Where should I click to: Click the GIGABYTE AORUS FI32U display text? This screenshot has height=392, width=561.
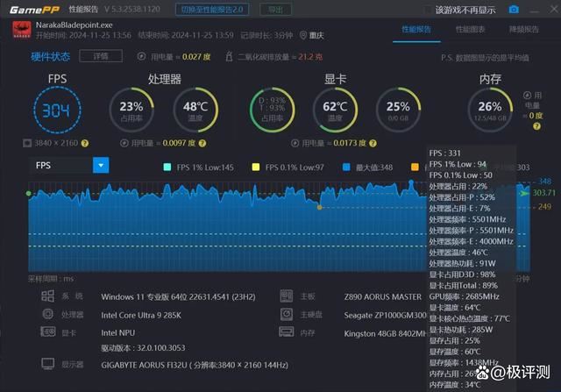[195, 365]
